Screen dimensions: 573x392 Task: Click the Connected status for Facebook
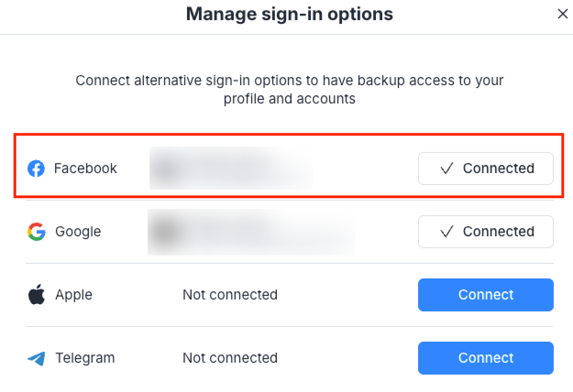[x=485, y=169]
